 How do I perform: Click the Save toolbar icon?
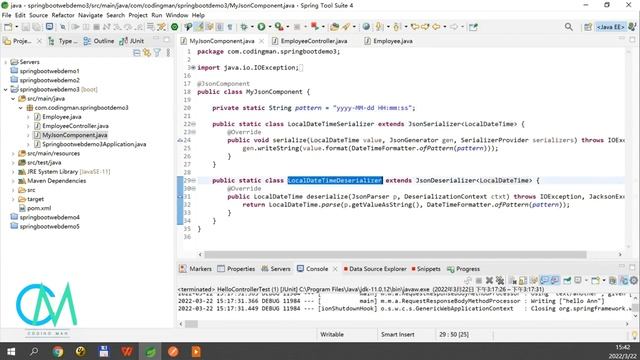(26, 27)
